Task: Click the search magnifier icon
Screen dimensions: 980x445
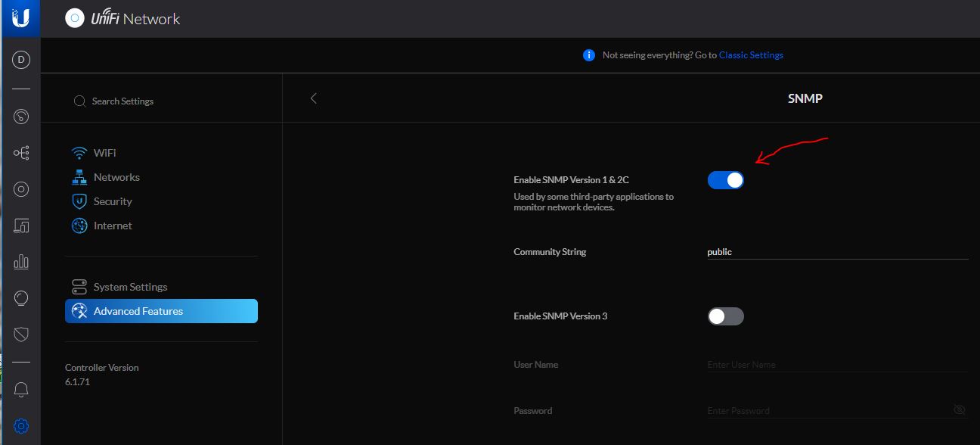Action: pos(79,101)
